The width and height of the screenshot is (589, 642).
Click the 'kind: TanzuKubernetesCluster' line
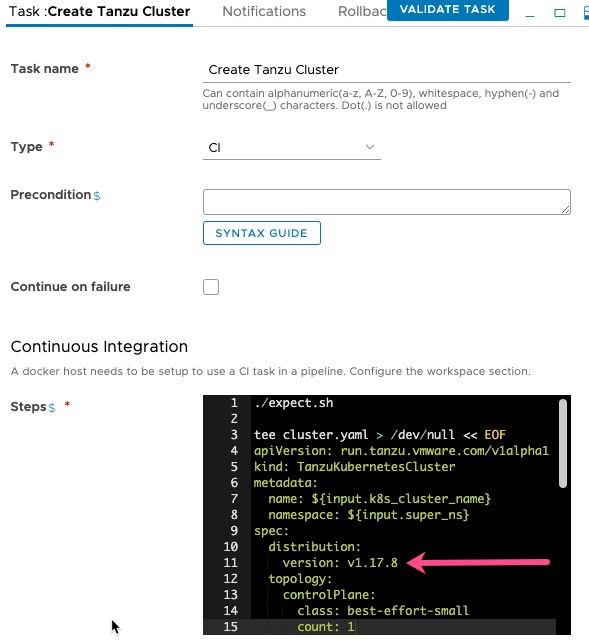coord(354,467)
